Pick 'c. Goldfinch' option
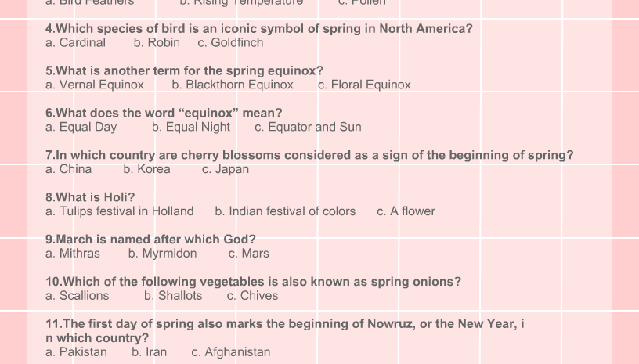Screen dimensions: 639x364 (230, 43)
